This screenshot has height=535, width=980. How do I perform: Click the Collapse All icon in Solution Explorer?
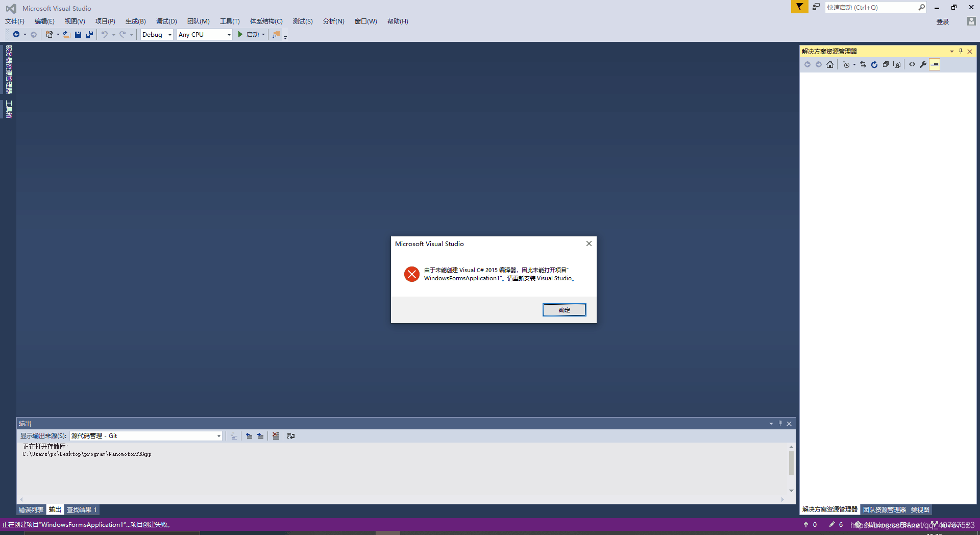coord(886,64)
